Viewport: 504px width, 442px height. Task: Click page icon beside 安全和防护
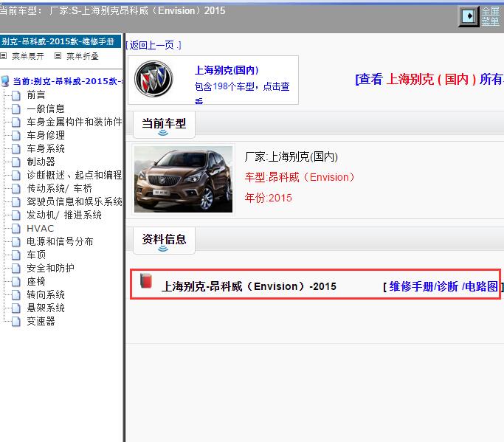tap(16, 269)
